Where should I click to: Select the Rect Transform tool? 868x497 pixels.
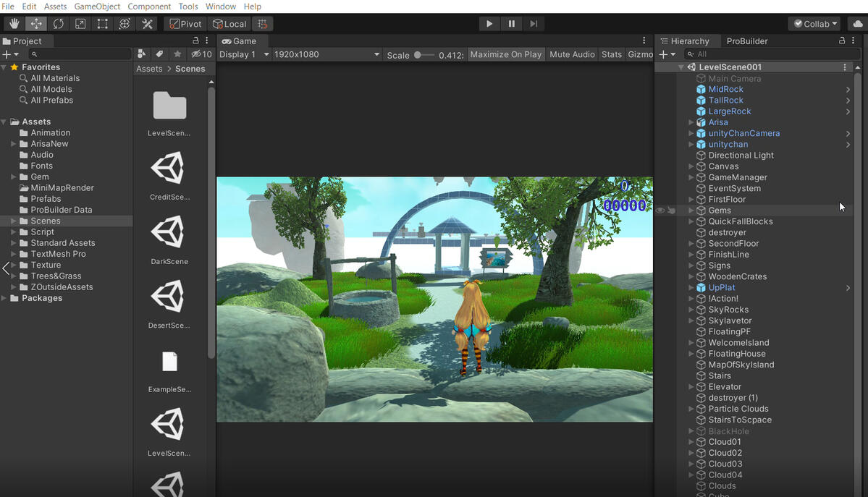tap(102, 24)
